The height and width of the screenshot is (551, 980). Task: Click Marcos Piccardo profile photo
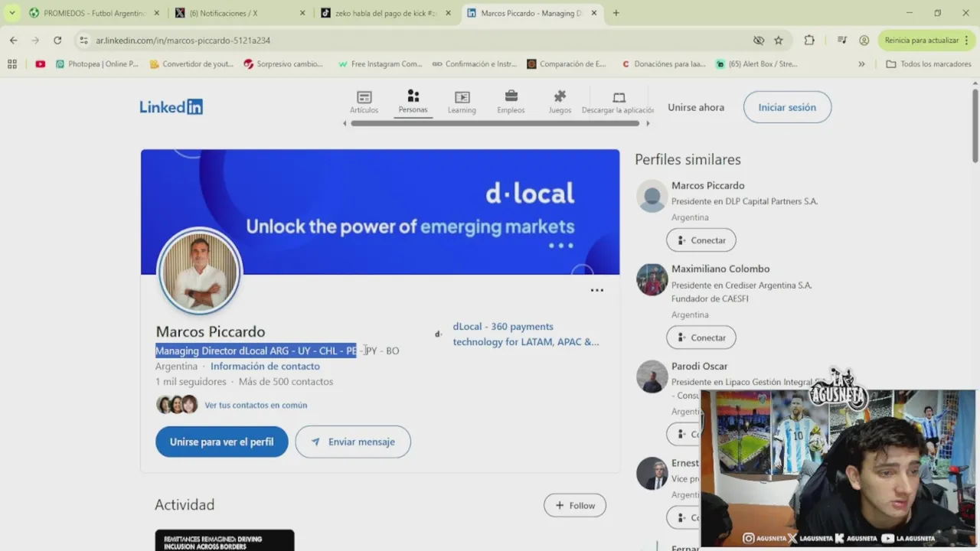click(200, 271)
